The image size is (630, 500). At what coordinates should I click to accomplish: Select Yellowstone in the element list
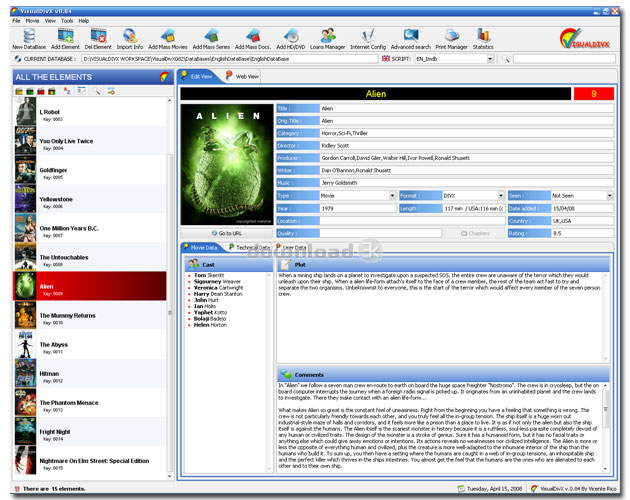coord(90,199)
